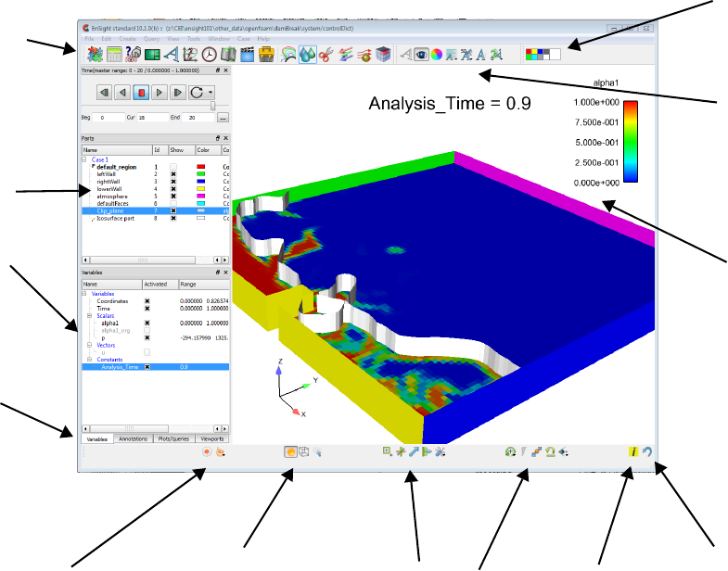Click the color palette grid icon in toolbar
The width and height of the screenshot is (728, 571).
point(543,55)
